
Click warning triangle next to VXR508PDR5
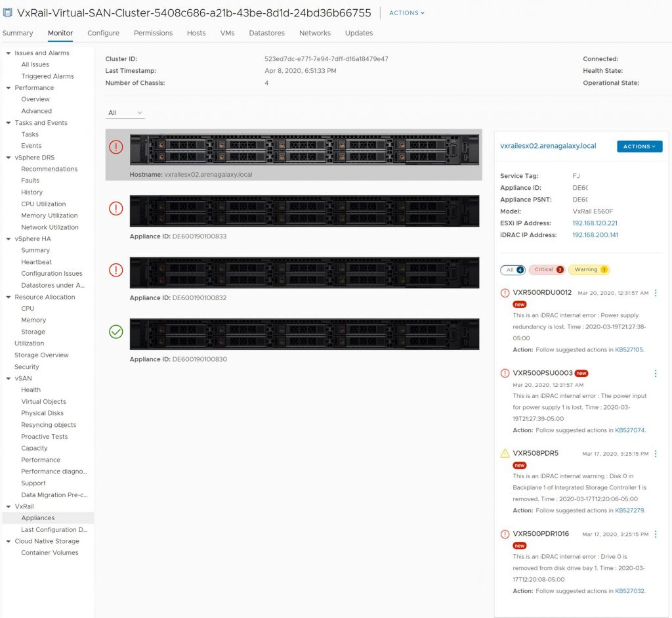click(x=505, y=453)
